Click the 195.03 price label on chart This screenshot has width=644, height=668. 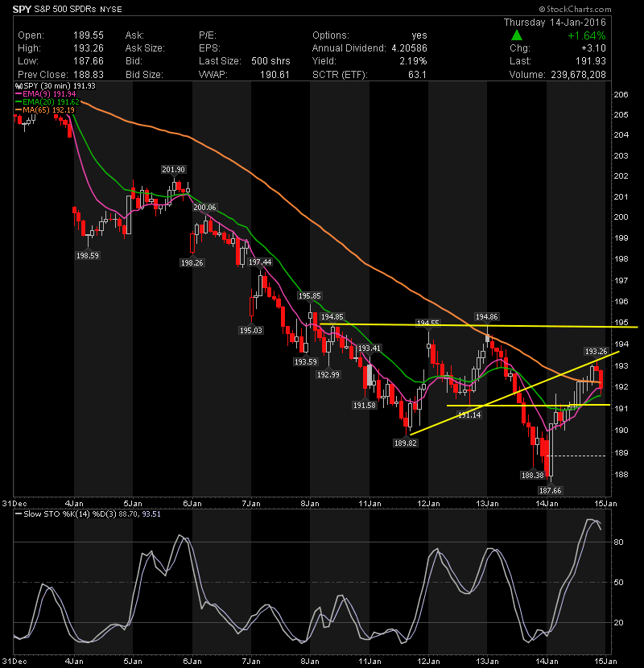click(x=251, y=330)
